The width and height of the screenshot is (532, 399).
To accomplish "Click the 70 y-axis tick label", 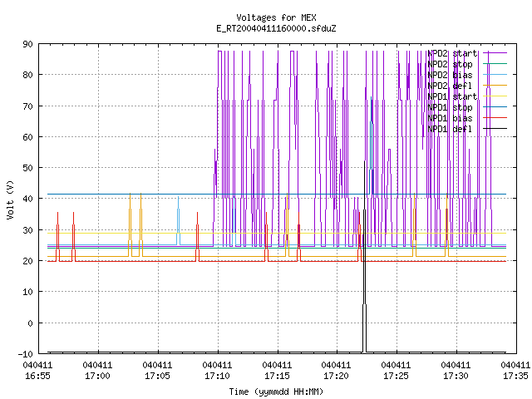I will tap(27, 106).
